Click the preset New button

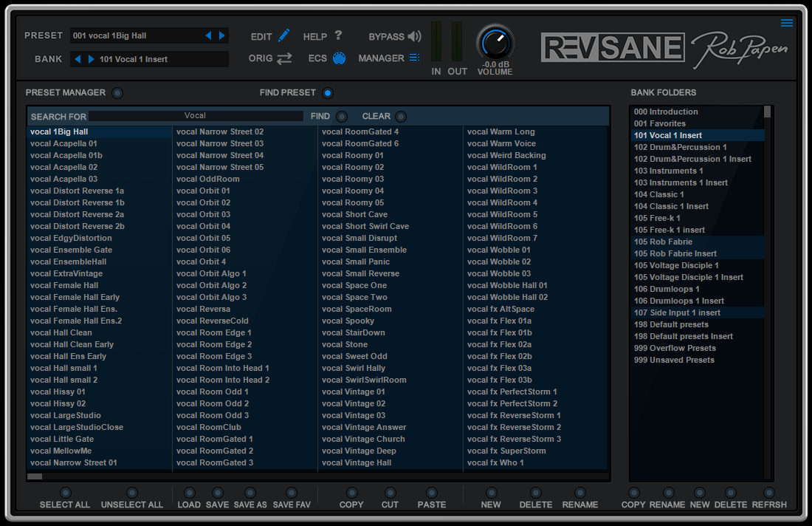(x=492, y=493)
